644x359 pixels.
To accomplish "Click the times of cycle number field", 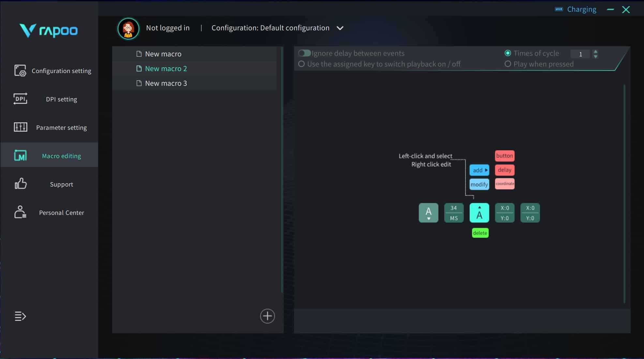I will click(580, 54).
